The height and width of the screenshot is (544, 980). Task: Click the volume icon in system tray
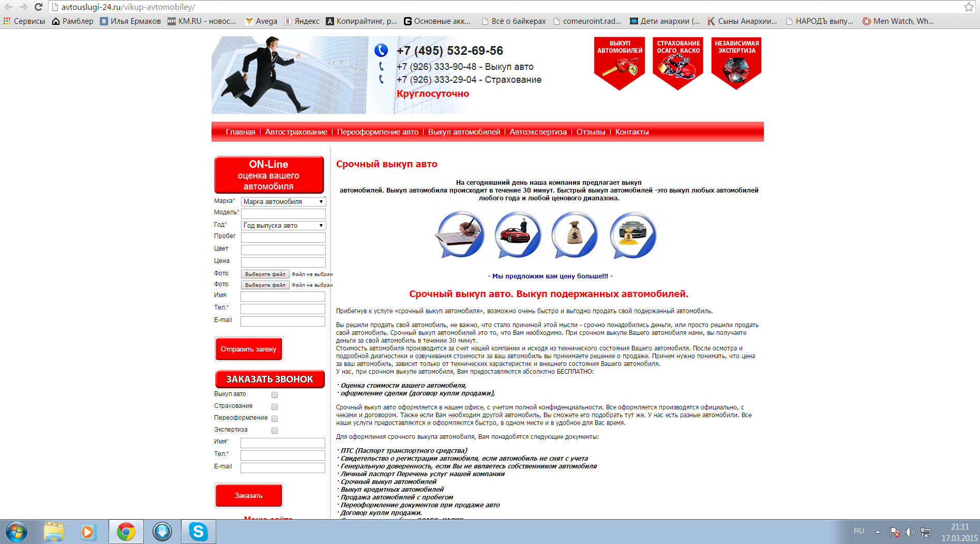(910, 532)
